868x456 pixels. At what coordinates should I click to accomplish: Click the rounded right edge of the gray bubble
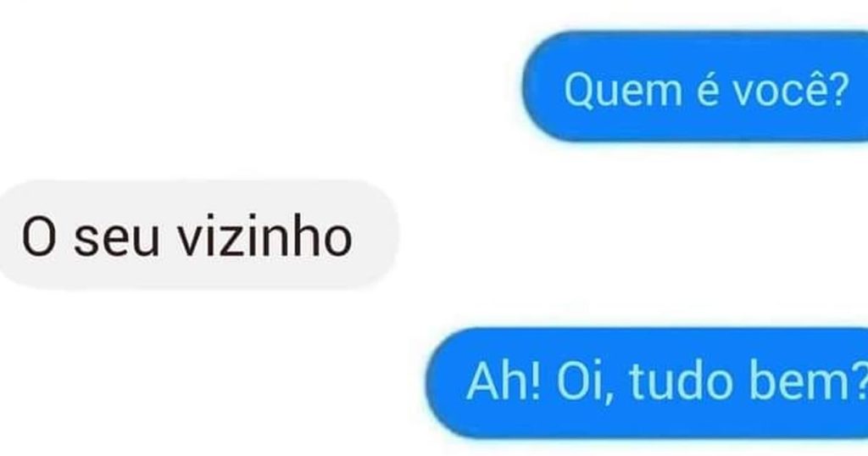(386, 234)
